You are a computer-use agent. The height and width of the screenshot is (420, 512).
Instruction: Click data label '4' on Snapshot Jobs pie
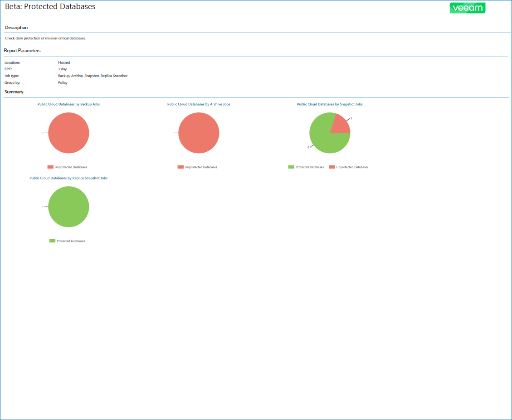pyautogui.click(x=308, y=148)
